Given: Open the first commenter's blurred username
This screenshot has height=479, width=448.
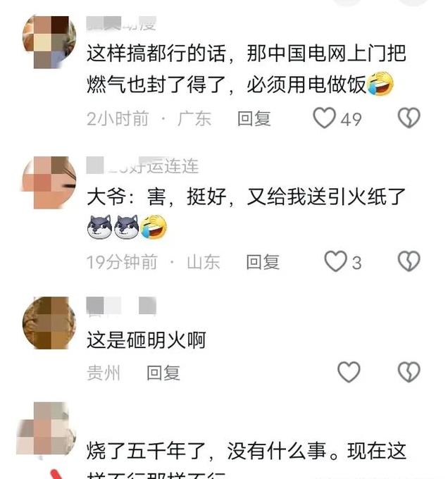Looking at the screenshot, I should coord(122,24).
